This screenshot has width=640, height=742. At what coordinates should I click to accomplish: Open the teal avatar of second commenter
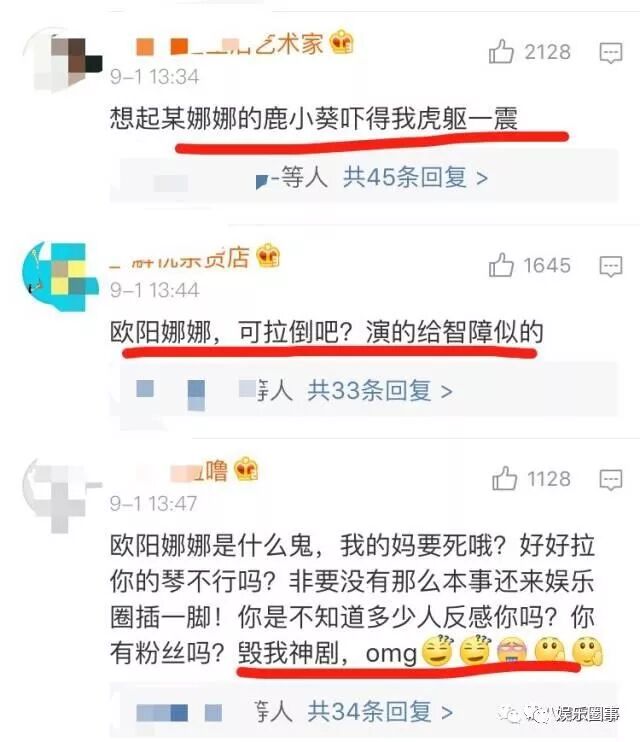pos(61,277)
